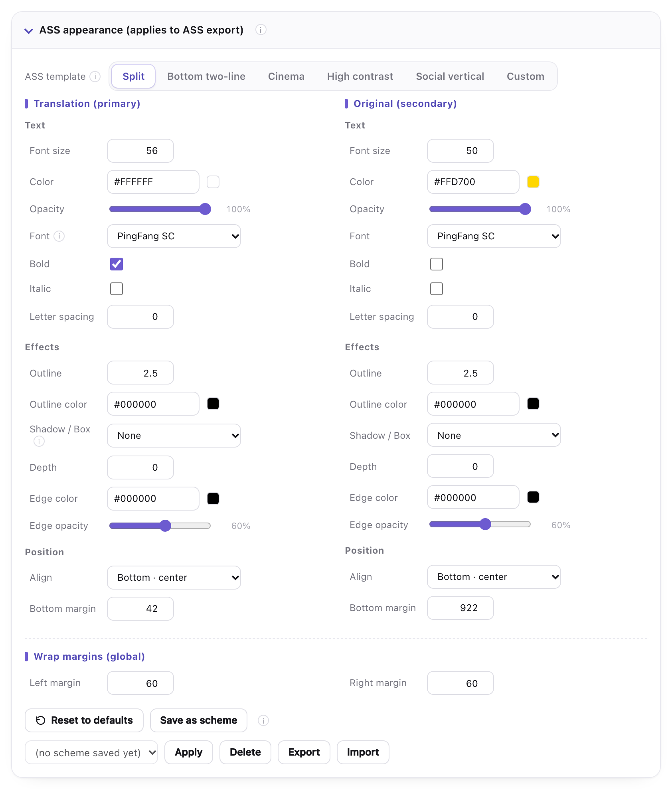The height and width of the screenshot is (789, 672).
Task: Open the secondary yellow text color swatch
Action: (533, 182)
